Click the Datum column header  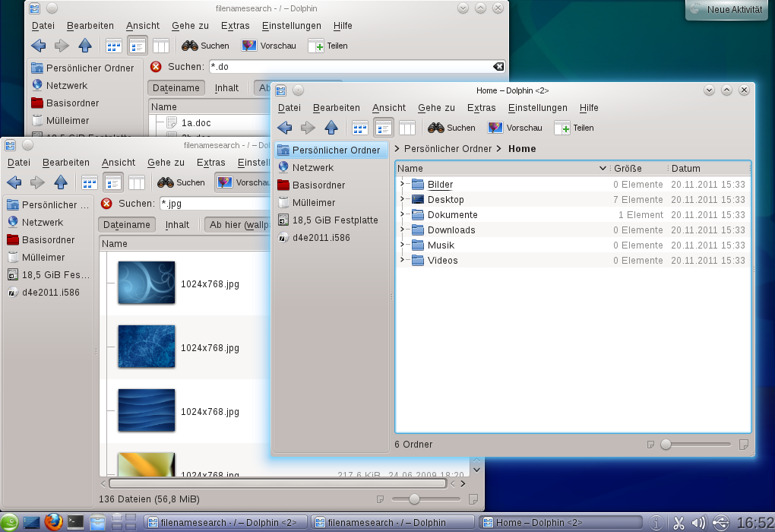pyautogui.click(x=709, y=168)
